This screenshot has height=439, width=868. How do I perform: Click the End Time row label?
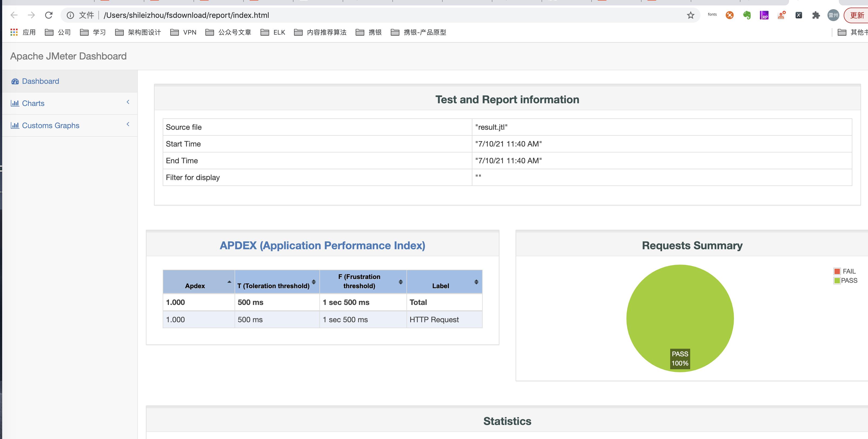[x=182, y=161]
